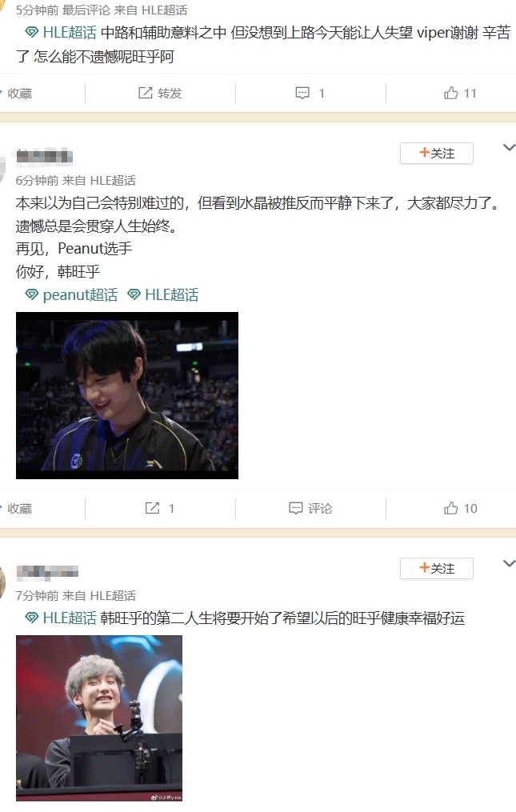Screen dimensions: 516x812
Task: Open the gray-haired smiling player photo
Action: pos(99,718)
